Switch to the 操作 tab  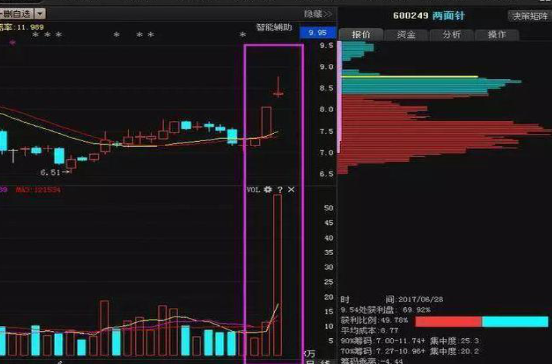click(497, 34)
